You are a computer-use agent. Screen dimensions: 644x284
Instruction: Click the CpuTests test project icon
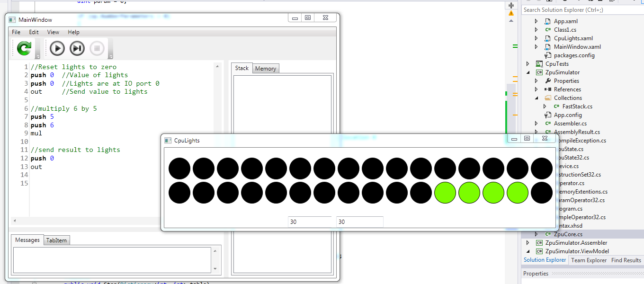click(539, 64)
